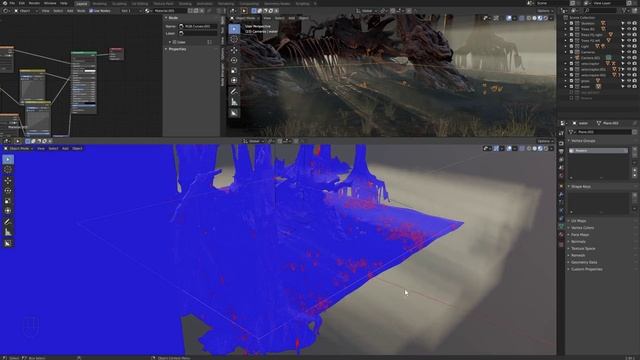
Task: Select the Scale tool in upper viewport
Action: (234, 71)
